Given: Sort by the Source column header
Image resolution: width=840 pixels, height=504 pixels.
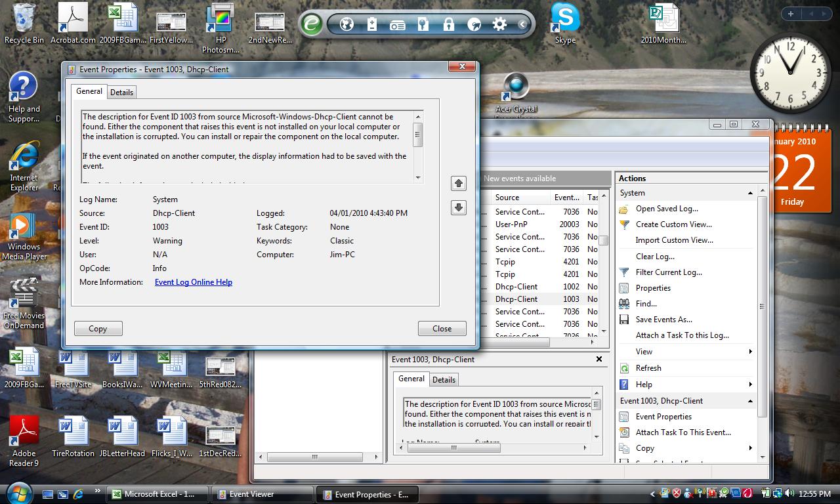Looking at the screenshot, I should tap(520, 198).
